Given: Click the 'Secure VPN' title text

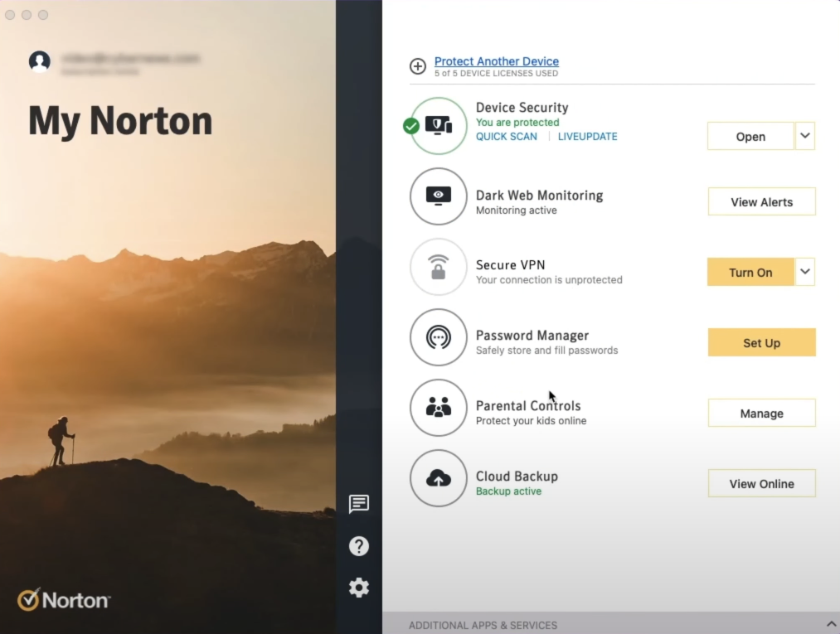Looking at the screenshot, I should [511, 265].
